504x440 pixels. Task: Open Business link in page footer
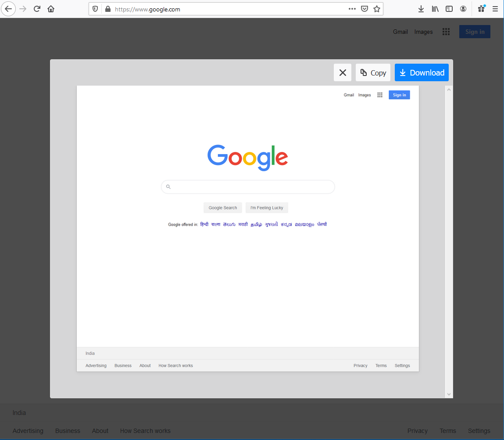(x=68, y=431)
